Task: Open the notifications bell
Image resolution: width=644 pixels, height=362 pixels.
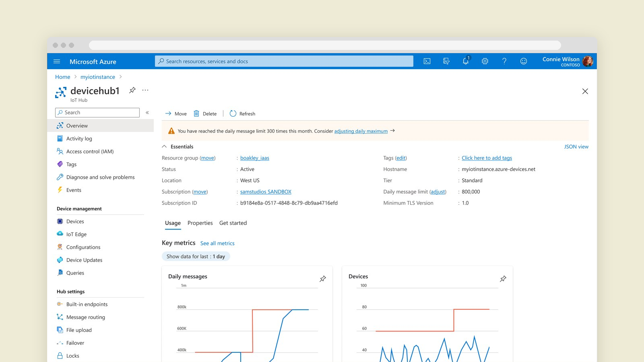Action: click(466, 61)
